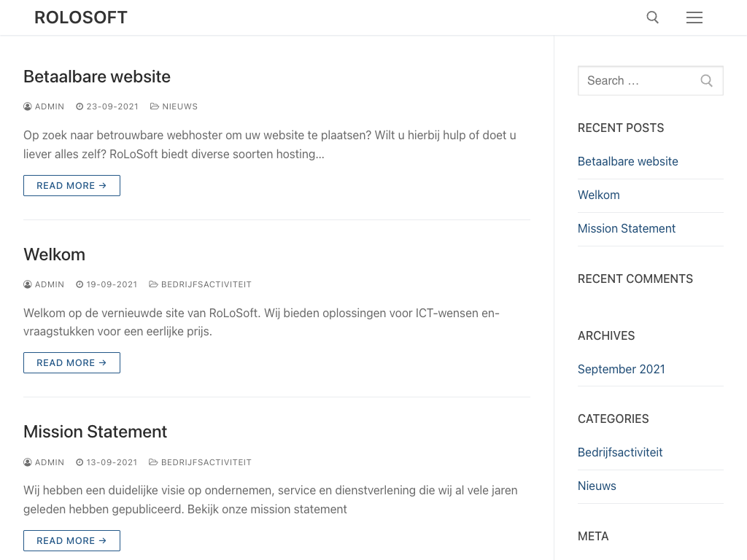This screenshot has width=747, height=560.
Task: Select Bedrijfsactiviteit tag on Welkom post
Action: point(206,284)
